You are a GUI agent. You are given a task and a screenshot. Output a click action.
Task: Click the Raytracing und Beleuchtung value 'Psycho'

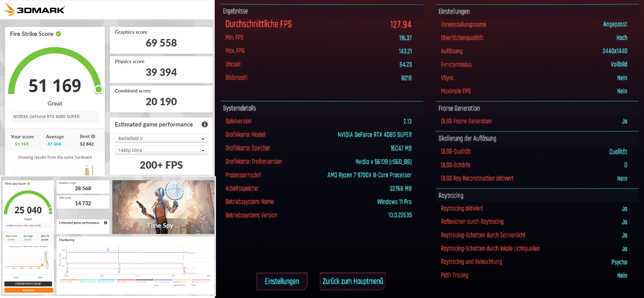(x=619, y=262)
